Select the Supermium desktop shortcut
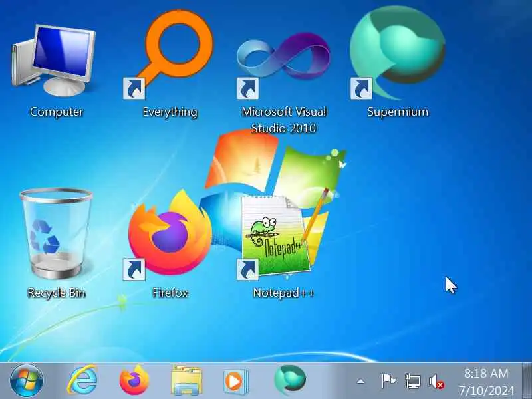532x399 pixels. 398,53
